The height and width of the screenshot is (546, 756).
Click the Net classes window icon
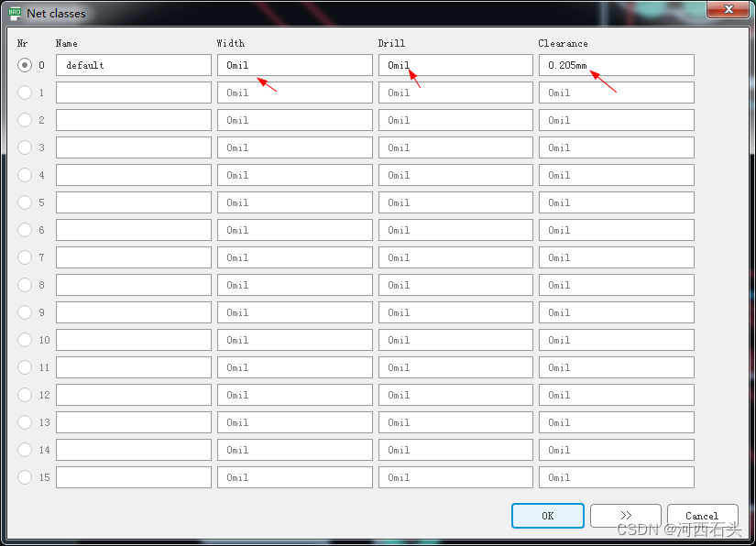point(15,13)
